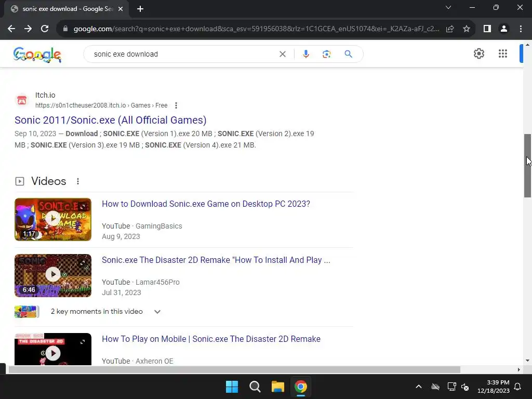
Task: Click the scroll up arrow
Action: [x=527, y=45]
